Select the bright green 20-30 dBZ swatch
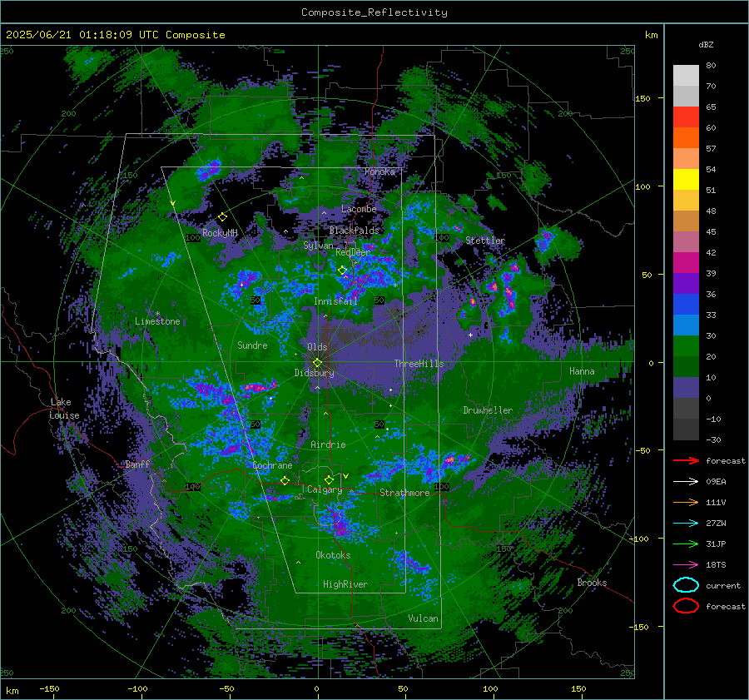The image size is (749, 700). point(686,346)
